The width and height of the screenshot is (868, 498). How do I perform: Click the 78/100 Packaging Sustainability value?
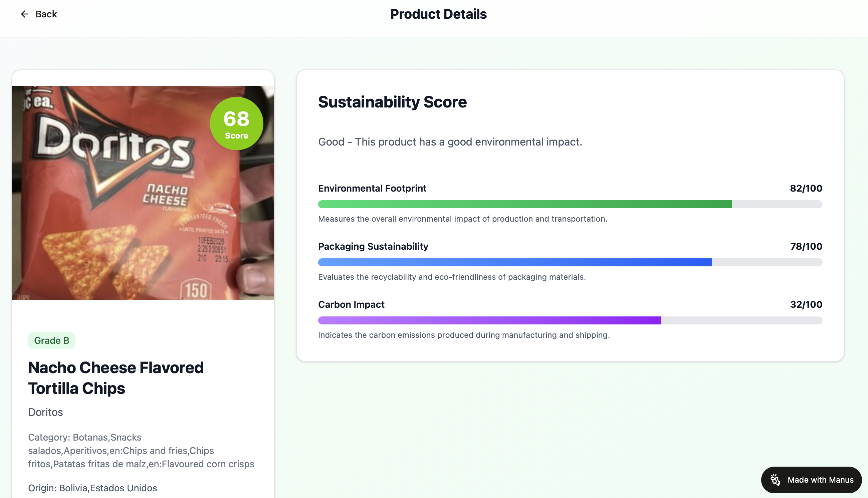point(806,246)
